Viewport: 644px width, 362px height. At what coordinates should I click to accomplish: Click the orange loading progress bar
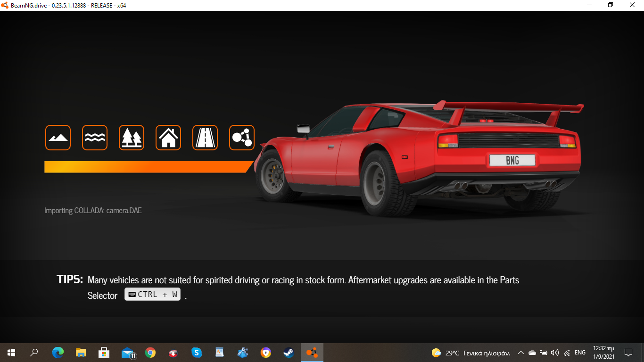(149, 167)
